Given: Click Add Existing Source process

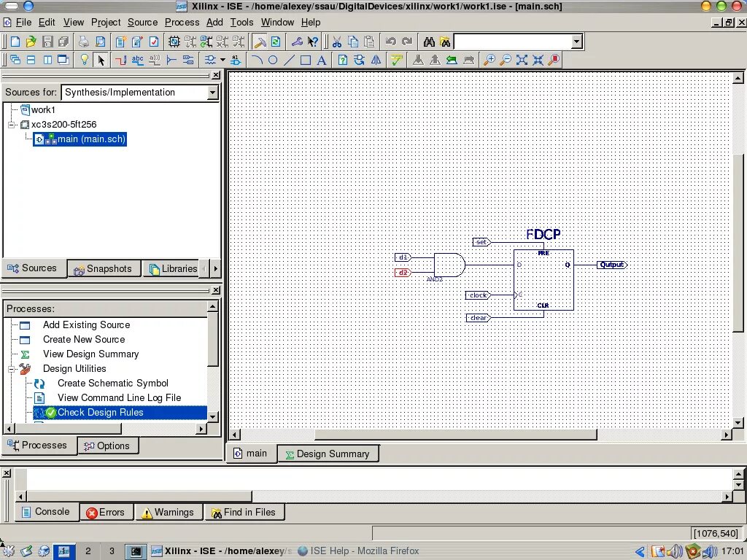Looking at the screenshot, I should [x=86, y=324].
